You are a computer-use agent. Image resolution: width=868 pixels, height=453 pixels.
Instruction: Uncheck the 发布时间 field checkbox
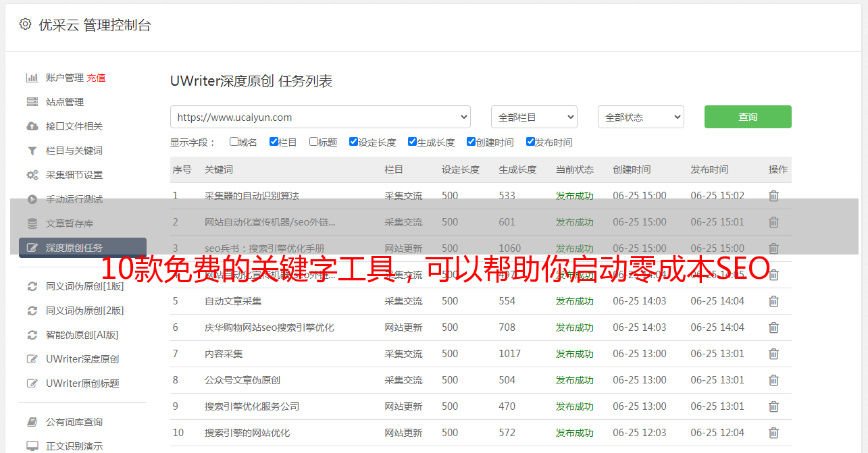pyautogui.click(x=530, y=142)
